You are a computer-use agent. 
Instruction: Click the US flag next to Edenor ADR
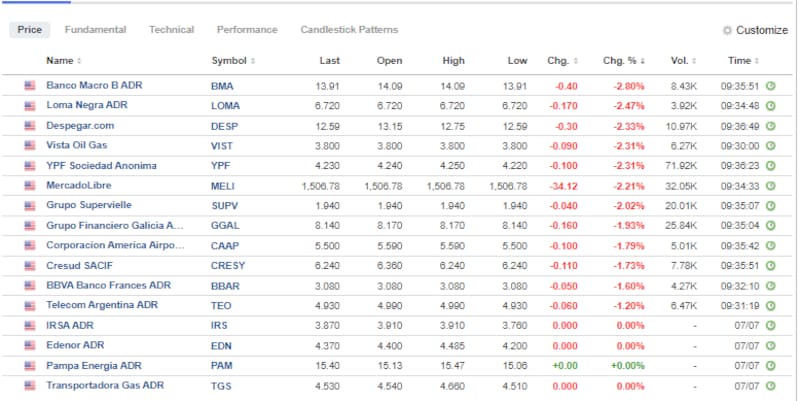pyautogui.click(x=29, y=346)
